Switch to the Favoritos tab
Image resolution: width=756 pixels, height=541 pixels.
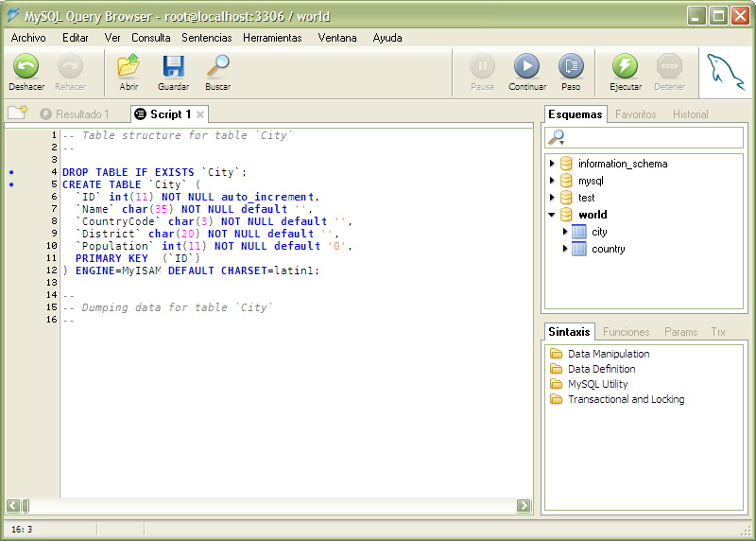tap(635, 114)
